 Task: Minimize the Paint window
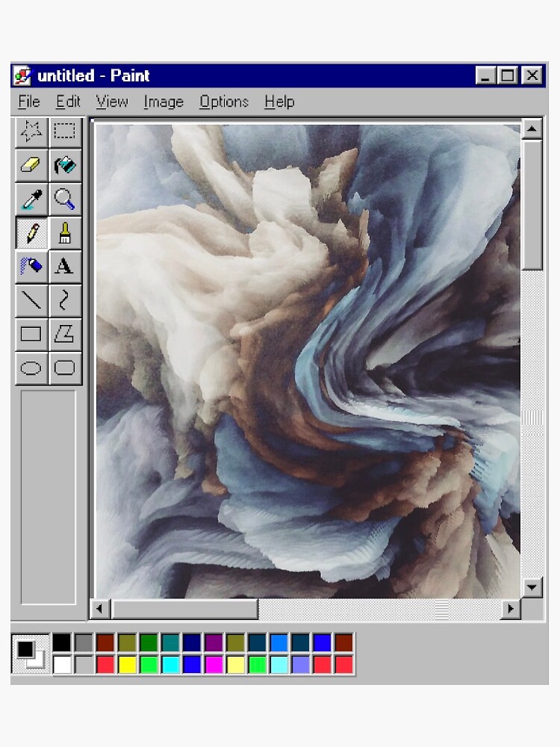485,75
